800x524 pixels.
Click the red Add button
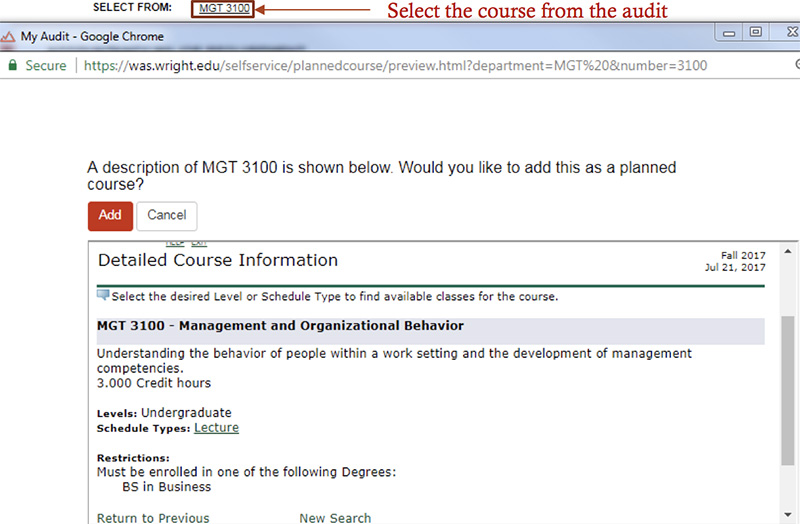coord(110,215)
